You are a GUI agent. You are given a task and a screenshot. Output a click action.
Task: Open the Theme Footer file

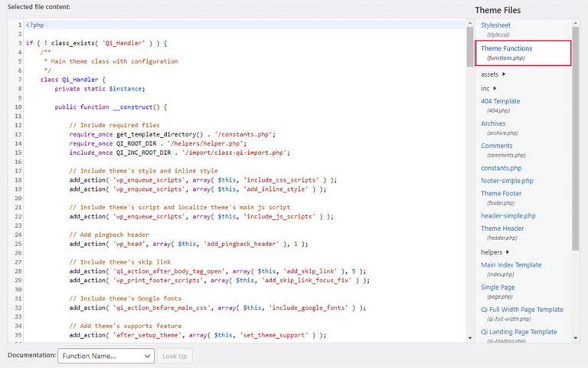tap(501, 193)
